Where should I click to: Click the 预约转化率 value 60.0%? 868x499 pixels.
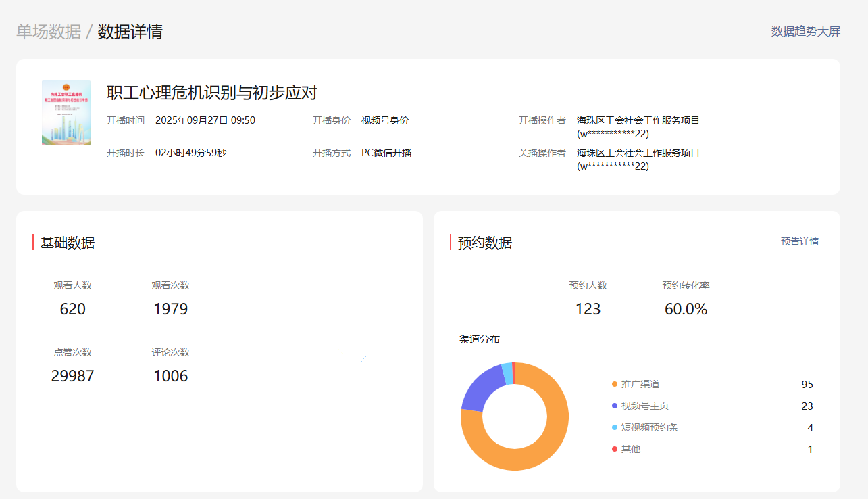(x=686, y=309)
